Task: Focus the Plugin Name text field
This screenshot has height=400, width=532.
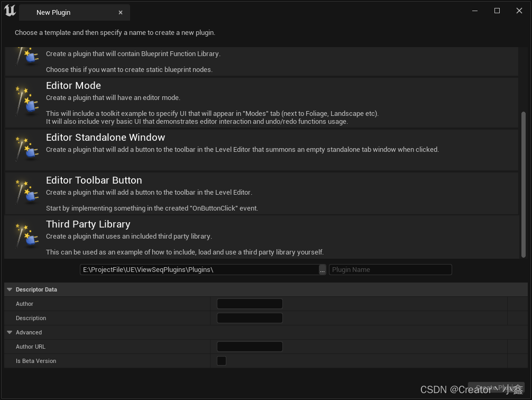Action: tap(390, 270)
